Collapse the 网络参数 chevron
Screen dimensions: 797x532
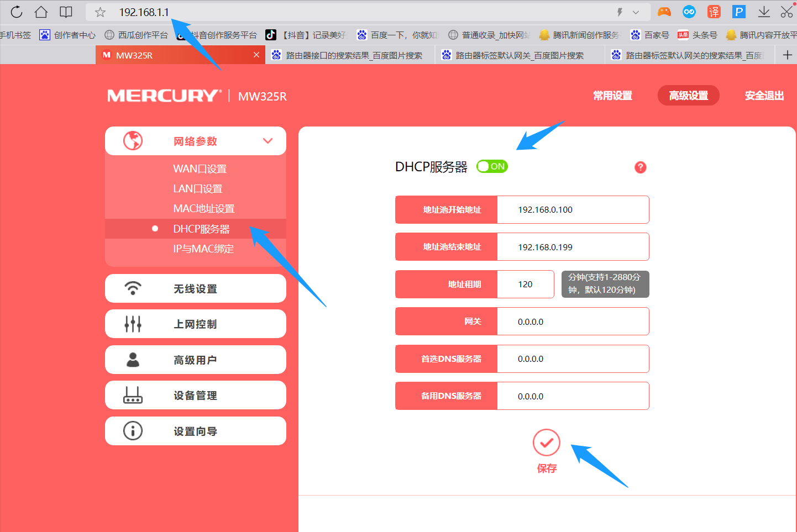(268, 141)
